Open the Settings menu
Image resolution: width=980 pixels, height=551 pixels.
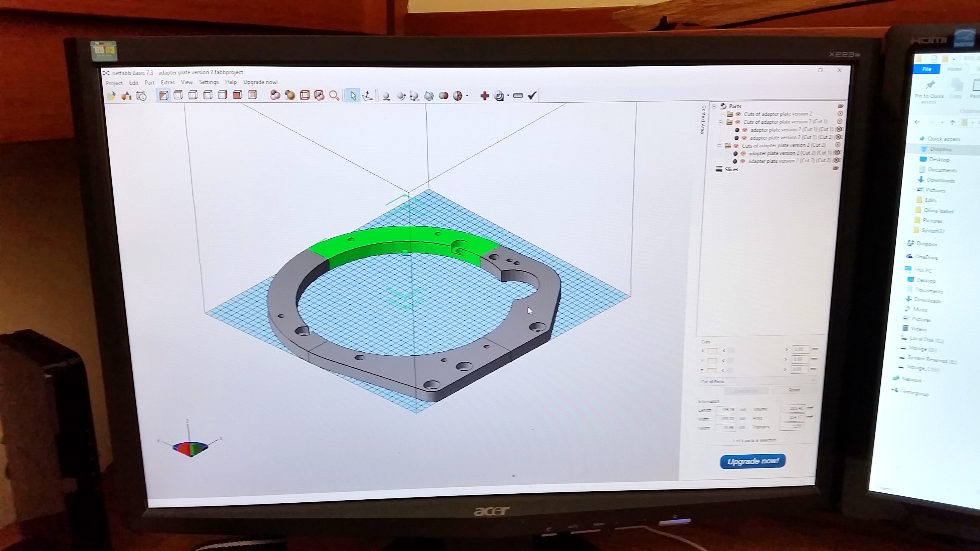tap(208, 82)
